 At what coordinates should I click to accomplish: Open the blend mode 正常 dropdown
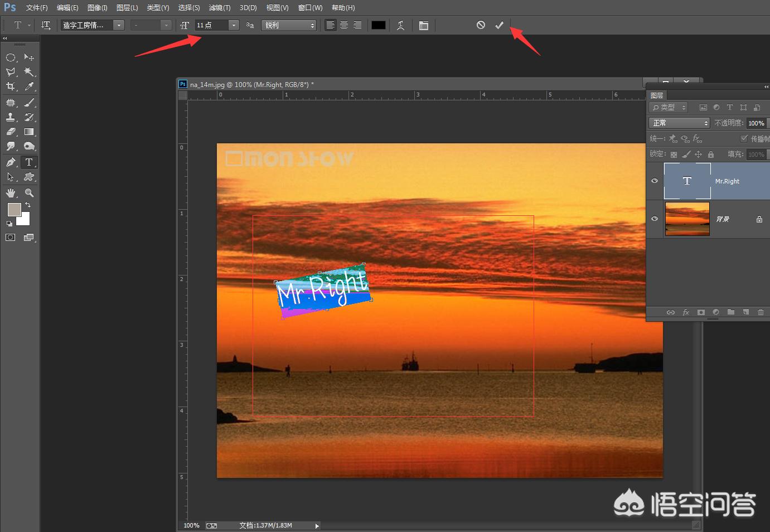tap(679, 123)
